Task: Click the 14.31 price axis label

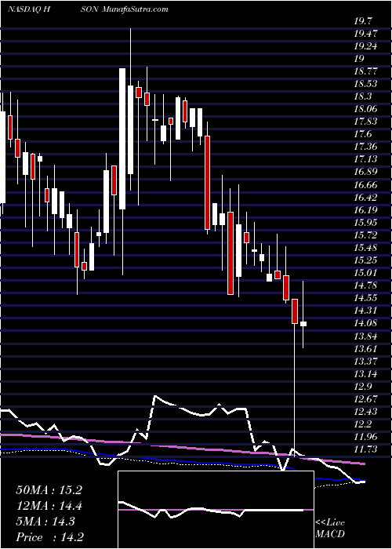Action: (365, 311)
